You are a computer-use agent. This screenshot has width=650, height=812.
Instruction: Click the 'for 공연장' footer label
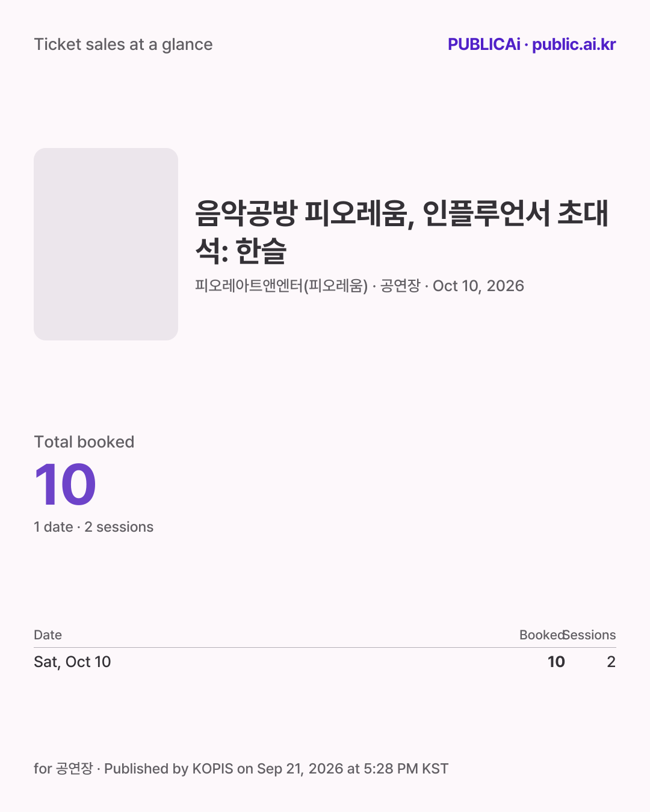[x=64, y=769]
